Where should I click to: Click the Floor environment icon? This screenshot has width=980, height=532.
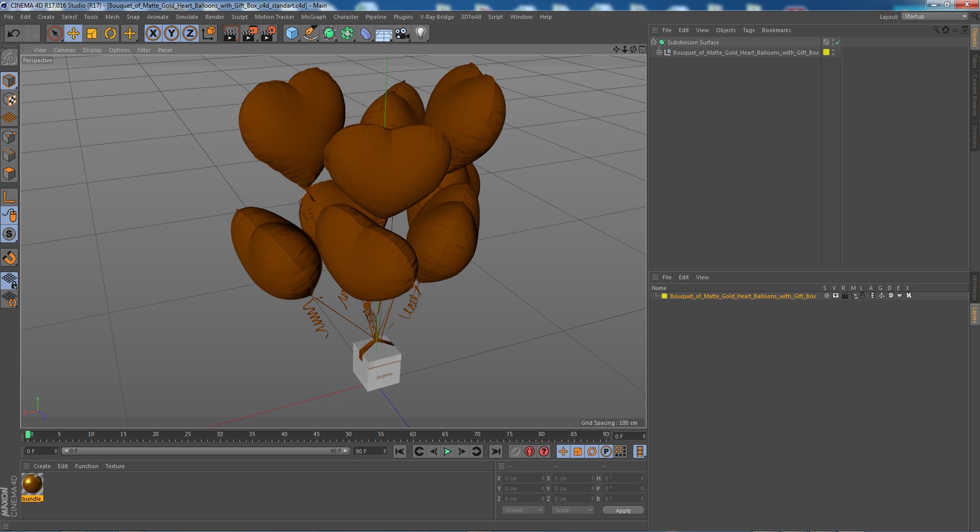(x=384, y=34)
